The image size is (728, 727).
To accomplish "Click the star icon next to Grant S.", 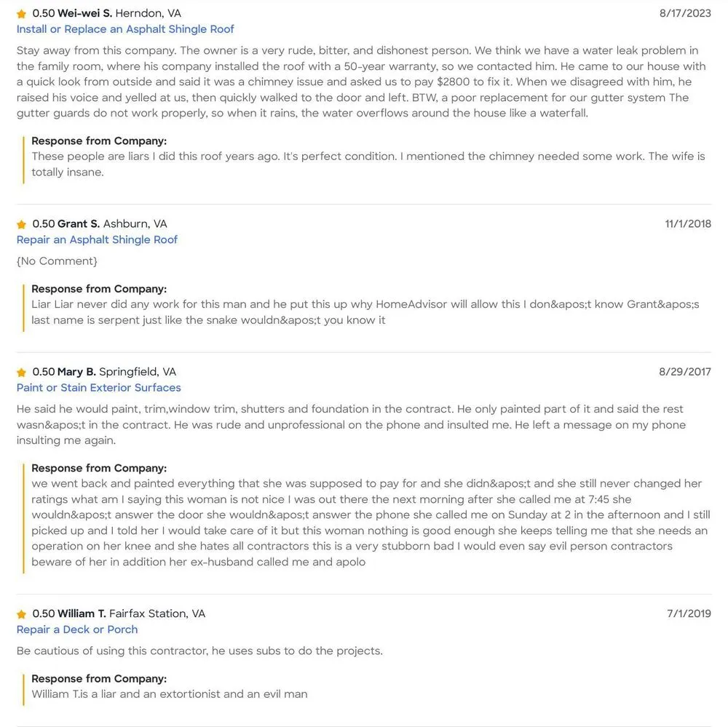I will pyautogui.click(x=22, y=224).
